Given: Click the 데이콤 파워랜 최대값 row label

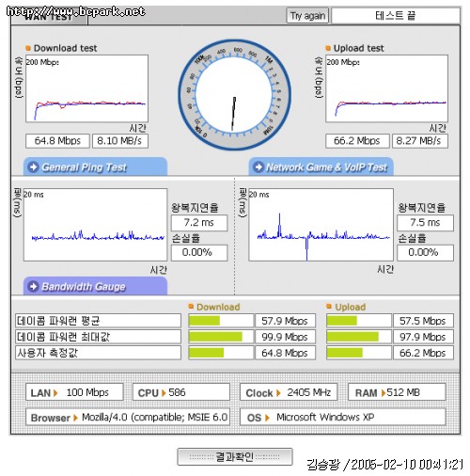Looking at the screenshot, I should coord(98,337).
